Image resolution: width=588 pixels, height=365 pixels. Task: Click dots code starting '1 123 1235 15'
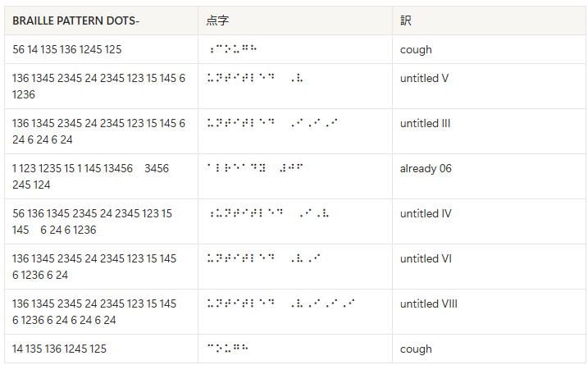(91, 176)
